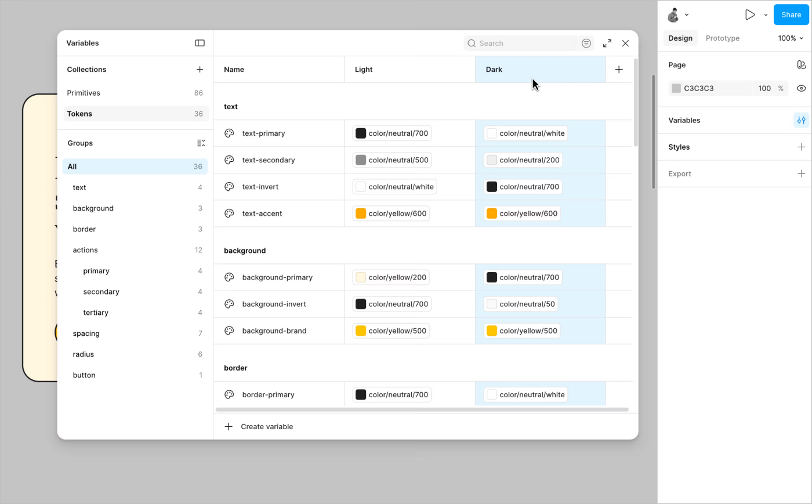Screen dimensions: 812x504
Task: Switch to the Prototype tab
Action: pos(723,38)
